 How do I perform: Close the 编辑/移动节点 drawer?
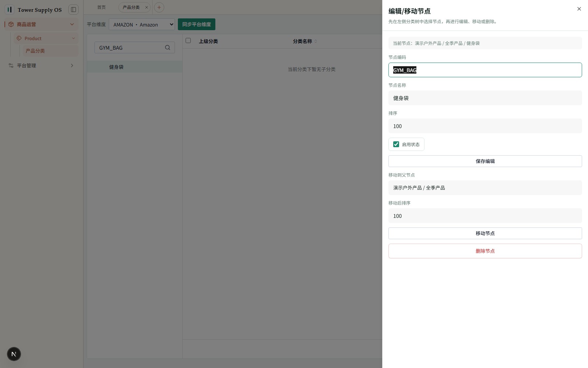[x=579, y=9]
